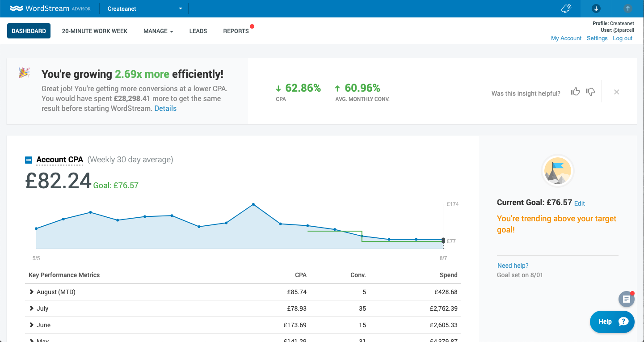The width and height of the screenshot is (644, 342).
Task: Go to the Dashboard tab
Action: (x=29, y=31)
